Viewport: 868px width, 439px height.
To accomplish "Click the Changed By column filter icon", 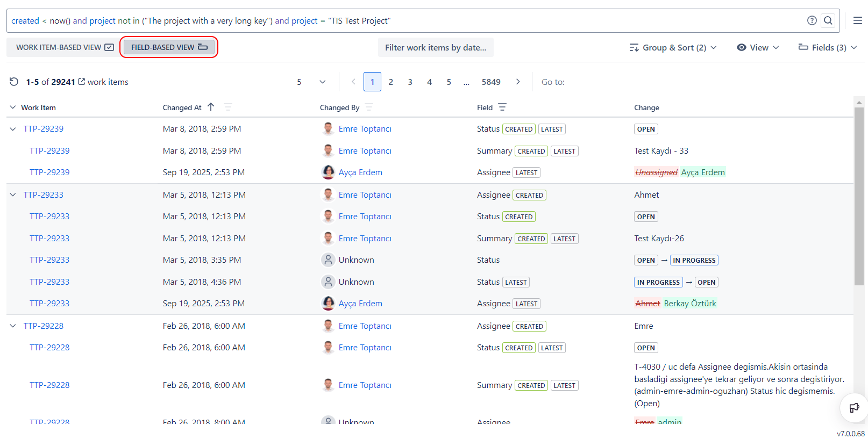I will pyautogui.click(x=369, y=107).
